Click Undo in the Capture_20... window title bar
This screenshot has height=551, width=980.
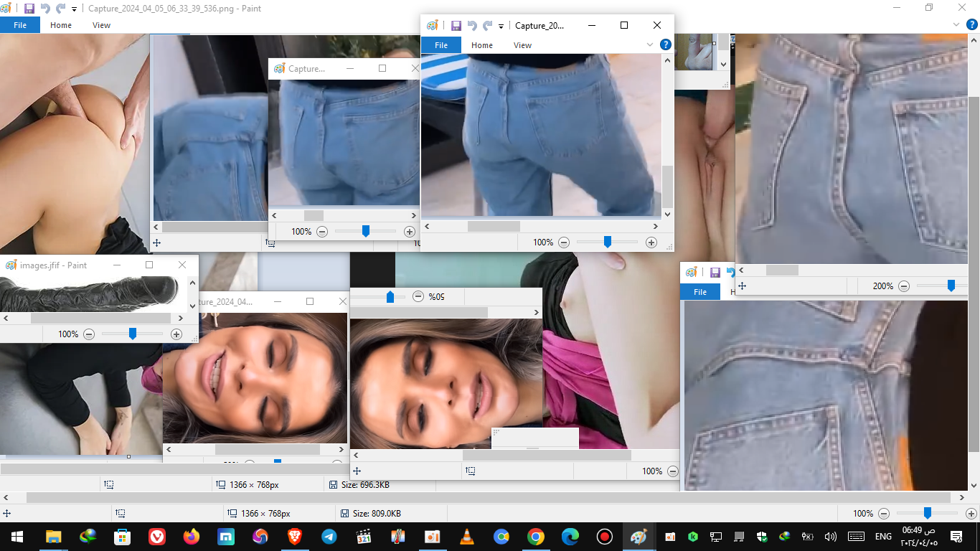tap(472, 25)
